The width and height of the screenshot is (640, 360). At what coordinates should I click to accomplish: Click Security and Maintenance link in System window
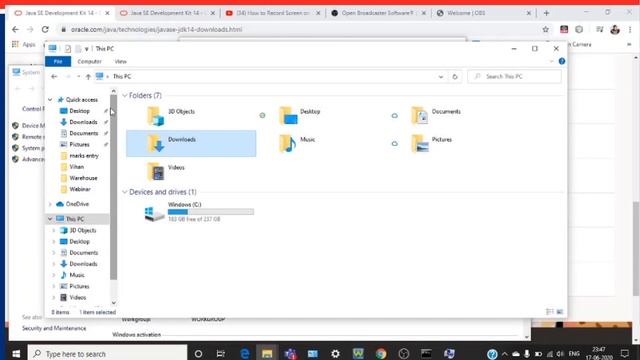tap(54, 328)
